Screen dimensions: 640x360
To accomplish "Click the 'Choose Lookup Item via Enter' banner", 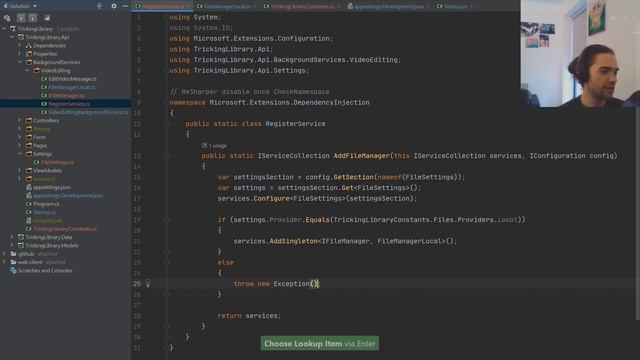I will click(320, 344).
